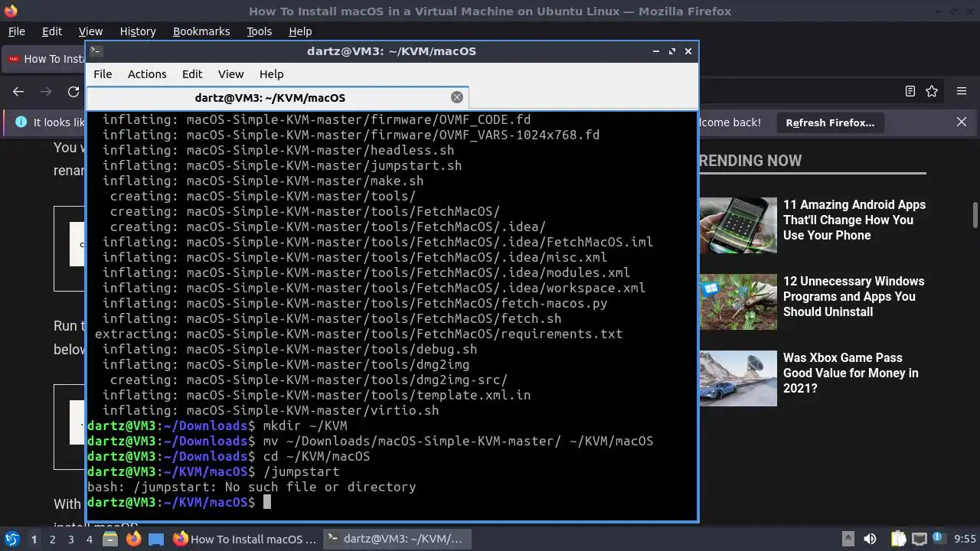Click the line 'mkdir ~/KVM' in terminal
Screen dimensions: 980x551
tap(305, 425)
